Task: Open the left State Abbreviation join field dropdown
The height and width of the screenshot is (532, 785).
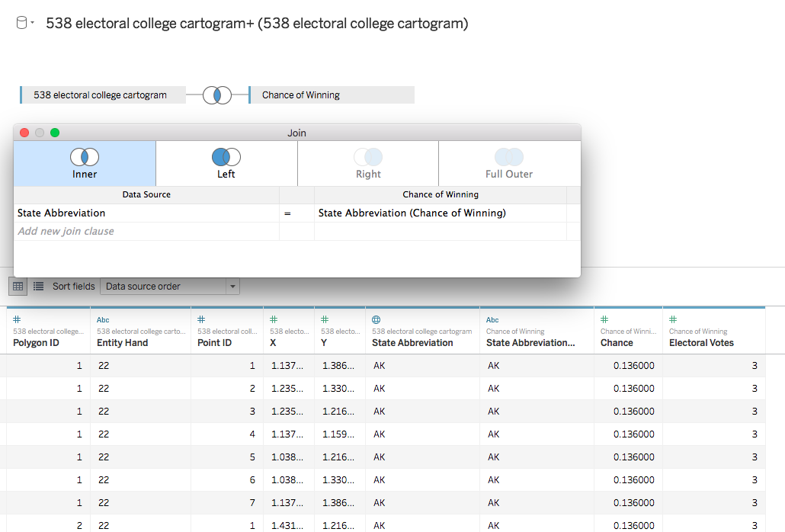Action: 145,213
